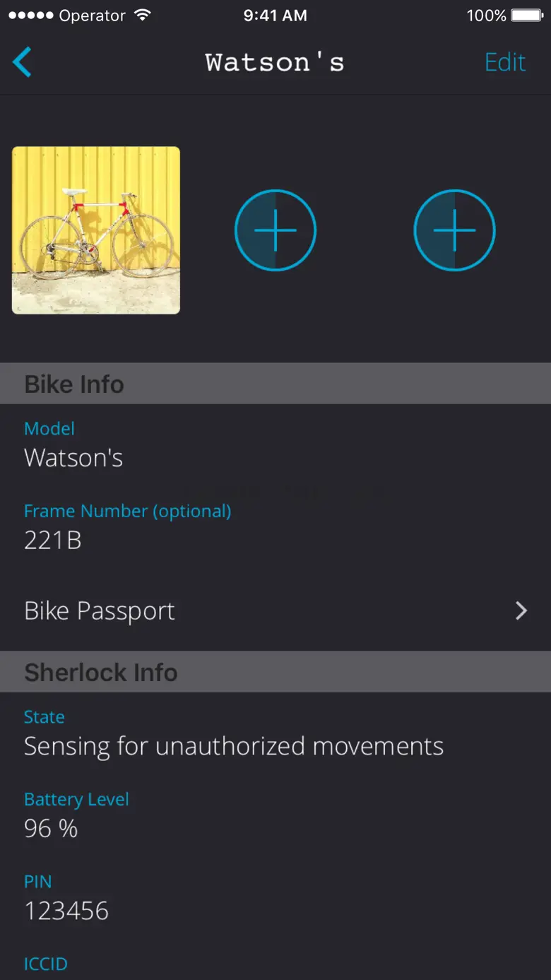This screenshot has height=980, width=551.
Task: Tap the Sherlock Info section header
Action: point(100,673)
